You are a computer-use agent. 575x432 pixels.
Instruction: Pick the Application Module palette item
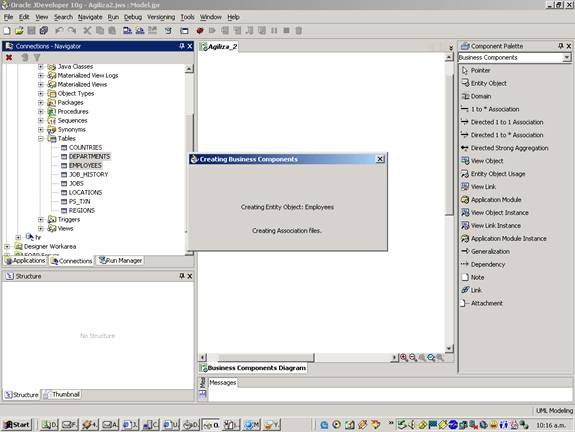(491, 199)
